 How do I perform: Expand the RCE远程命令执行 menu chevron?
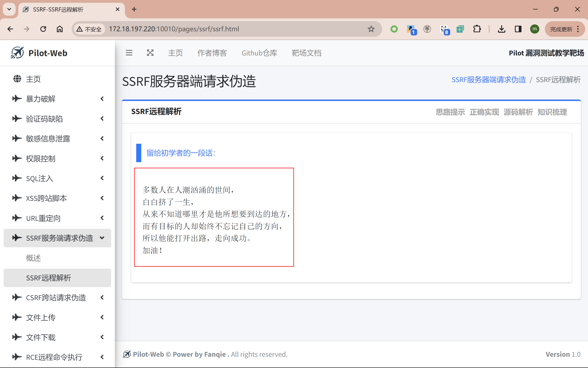coord(102,357)
